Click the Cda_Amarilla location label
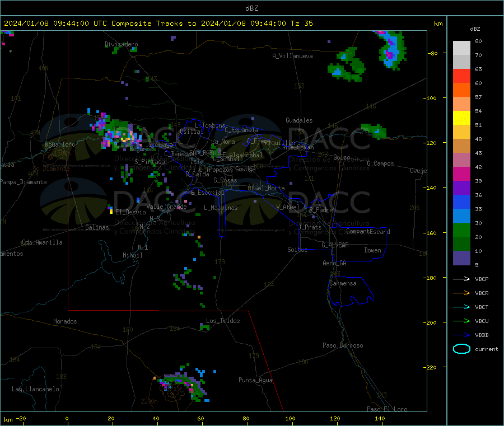 [42, 242]
